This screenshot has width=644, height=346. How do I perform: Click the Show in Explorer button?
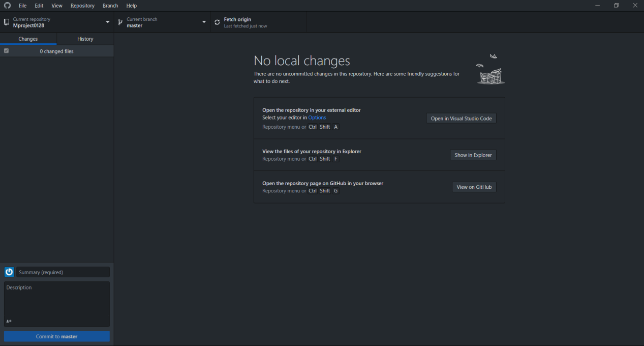473,155
